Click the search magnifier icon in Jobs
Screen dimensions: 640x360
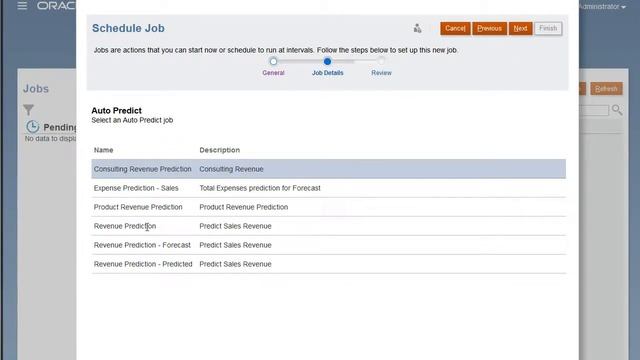coord(617,110)
